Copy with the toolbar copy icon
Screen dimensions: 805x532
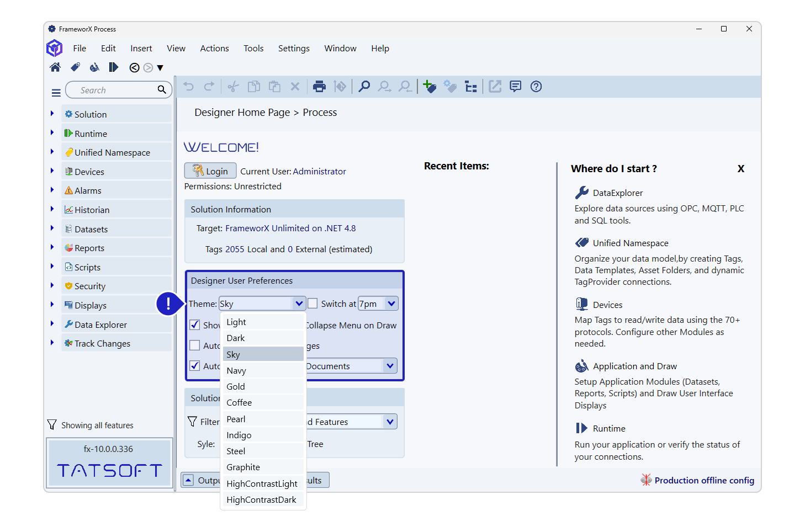254,87
